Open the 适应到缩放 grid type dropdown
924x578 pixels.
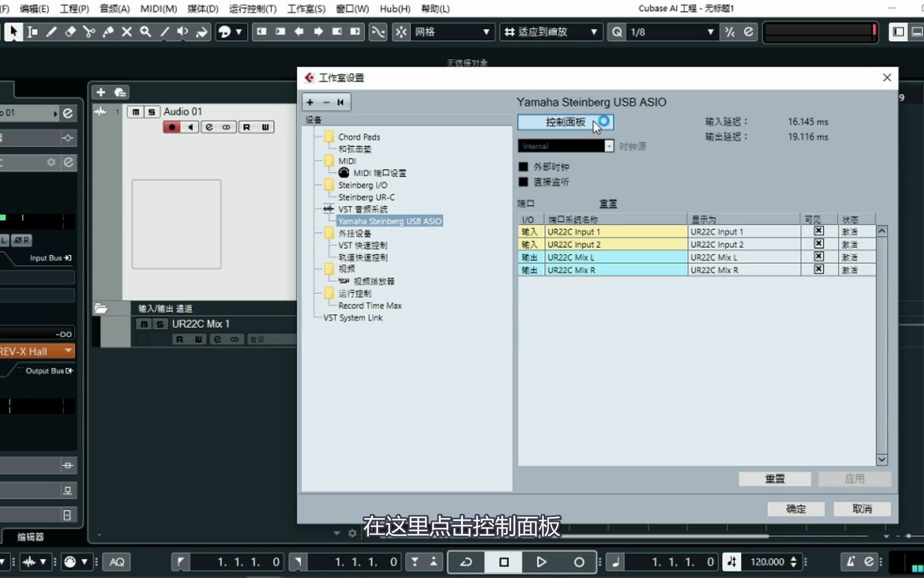551,32
